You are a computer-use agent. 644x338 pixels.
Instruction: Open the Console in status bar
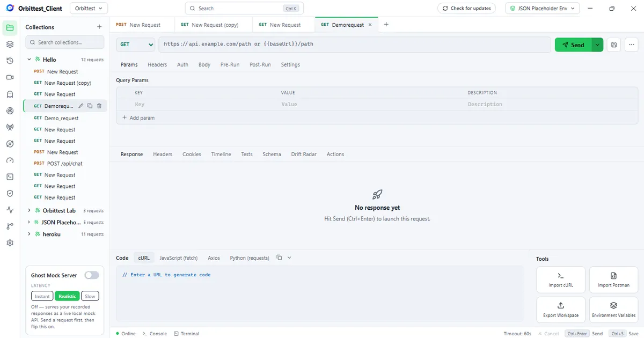155,334
